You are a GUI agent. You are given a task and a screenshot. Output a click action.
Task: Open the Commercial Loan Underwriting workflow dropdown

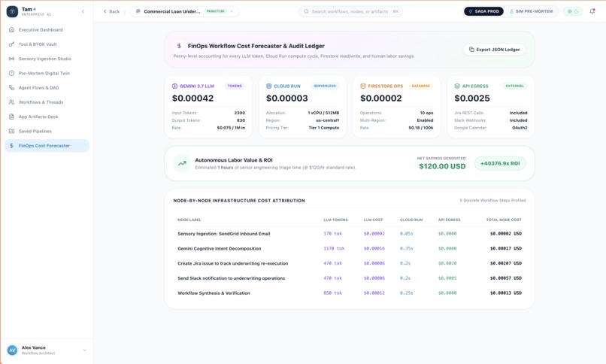pos(184,11)
